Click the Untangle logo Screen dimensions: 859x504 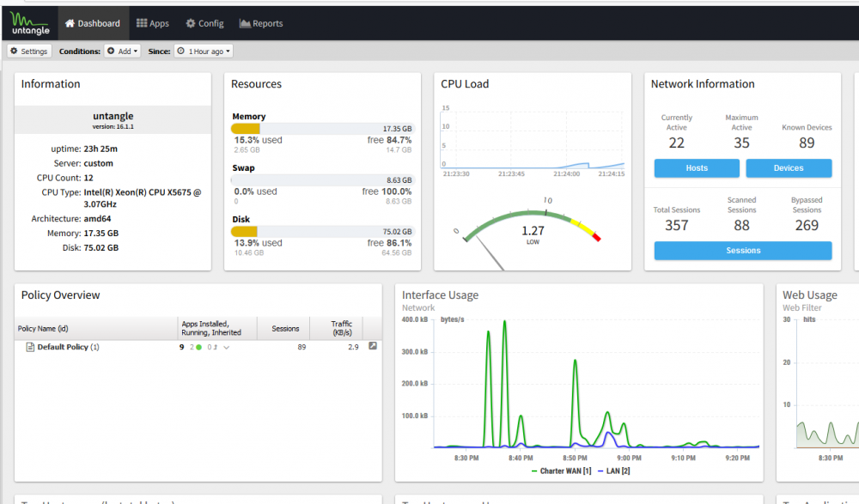pyautogui.click(x=29, y=23)
